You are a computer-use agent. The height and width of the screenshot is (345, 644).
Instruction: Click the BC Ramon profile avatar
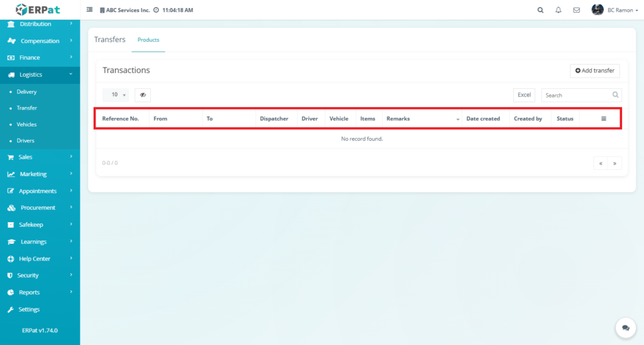[x=597, y=10]
